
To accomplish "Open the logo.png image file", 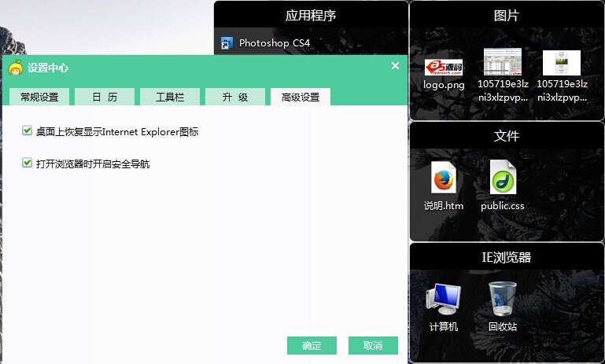I will [x=444, y=68].
